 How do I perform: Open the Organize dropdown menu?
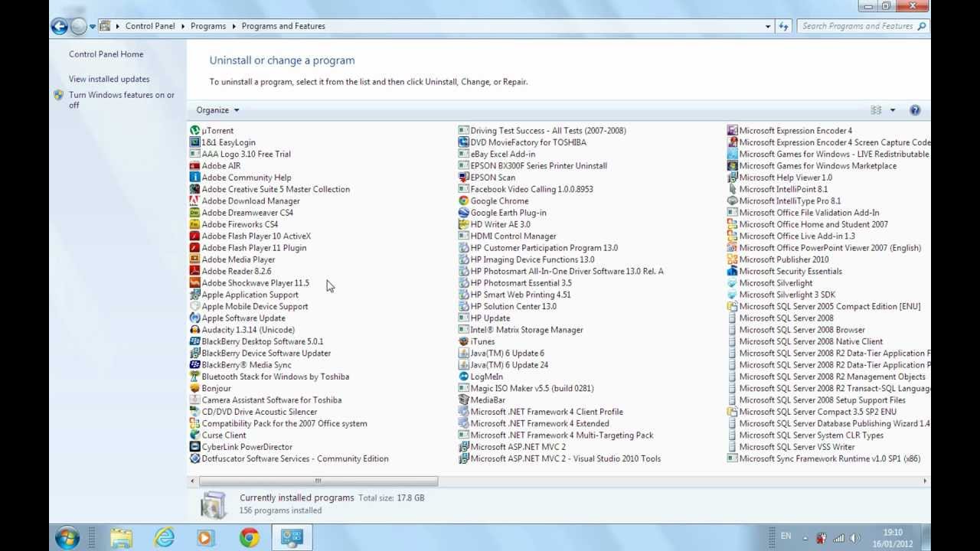coord(217,110)
